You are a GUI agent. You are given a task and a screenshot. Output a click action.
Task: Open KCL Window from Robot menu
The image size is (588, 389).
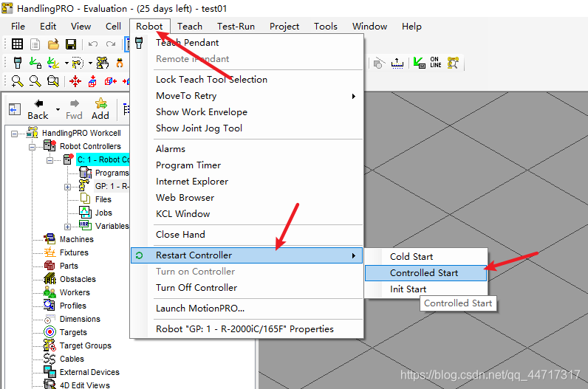[x=247, y=214]
